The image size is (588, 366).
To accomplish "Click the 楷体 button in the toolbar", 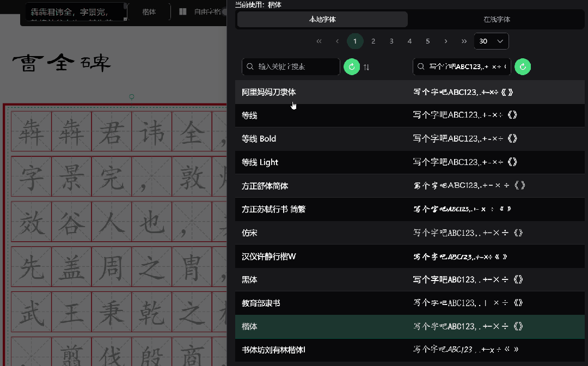I will coord(149,11).
